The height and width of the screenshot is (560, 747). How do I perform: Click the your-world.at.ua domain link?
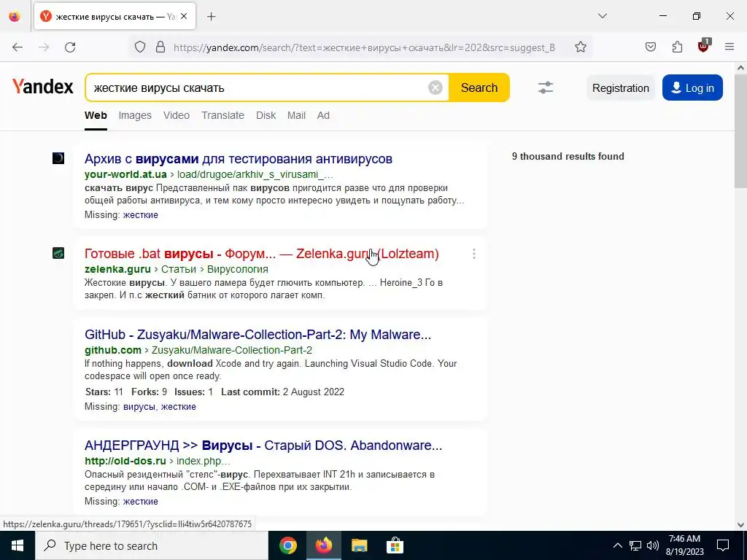point(125,174)
